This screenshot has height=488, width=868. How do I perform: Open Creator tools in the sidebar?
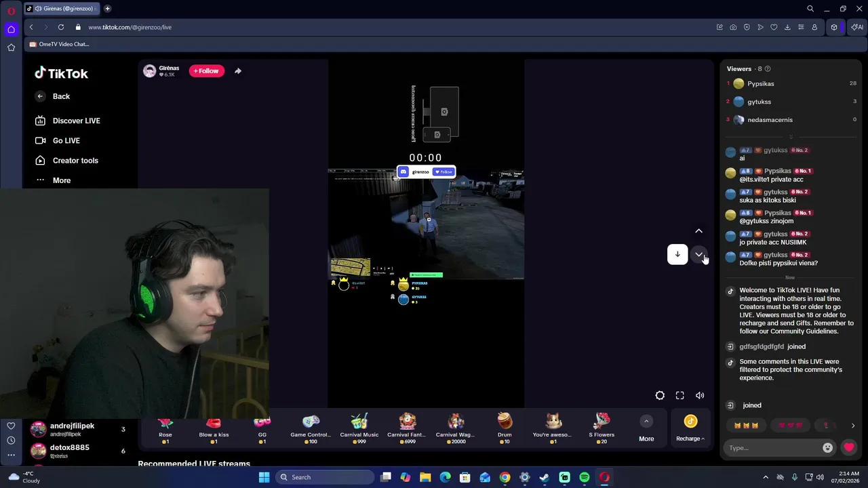(66, 161)
